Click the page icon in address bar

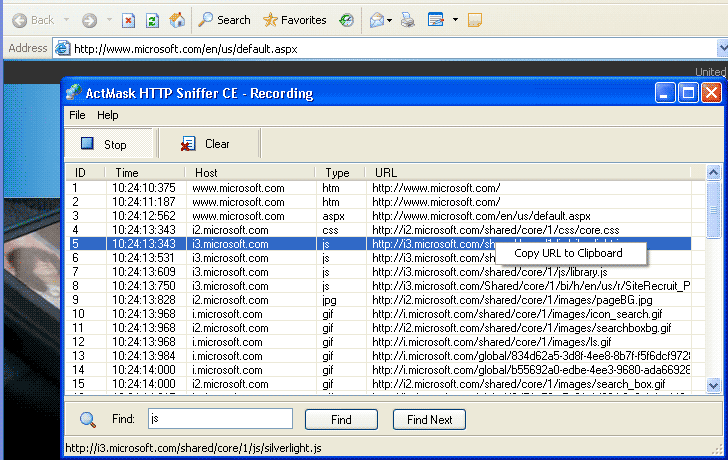[63, 48]
